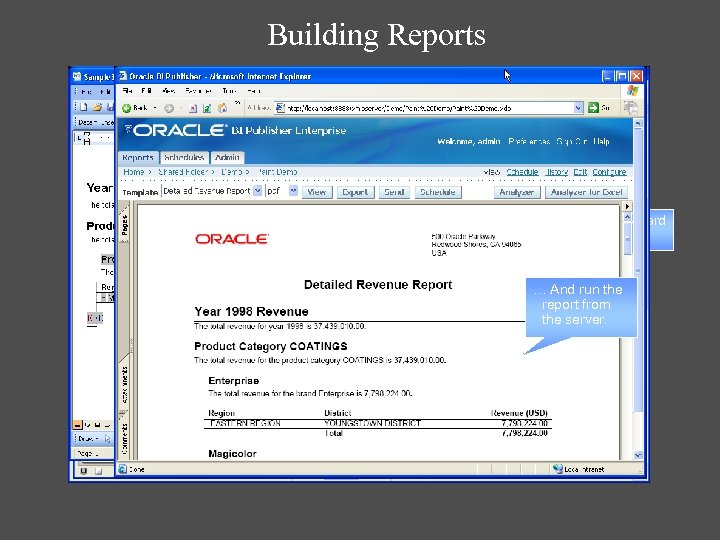The height and width of the screenshot is (540, 720).
Task: Click the Schedule button in report toolbar
Action: point(438,192)
